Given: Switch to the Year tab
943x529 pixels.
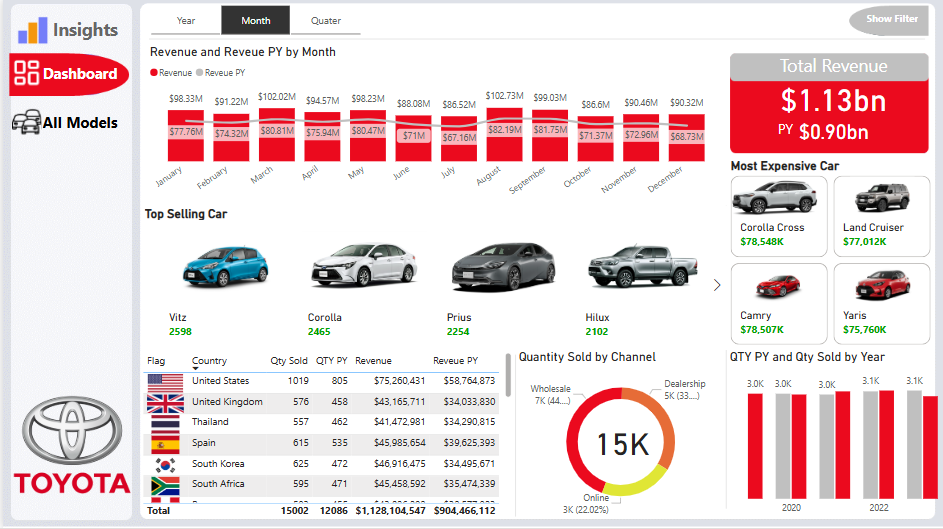Looking at the screenshot, I should point(186,20).
